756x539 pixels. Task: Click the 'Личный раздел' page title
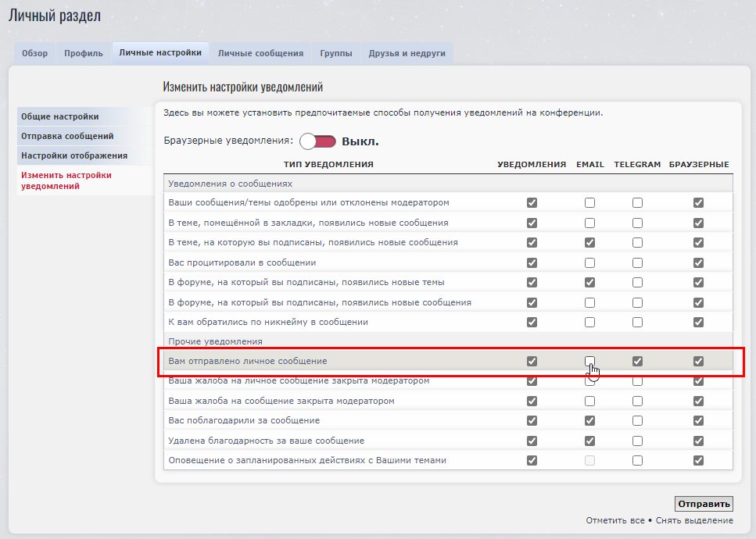pyautogui.click(x=55, y=16)
